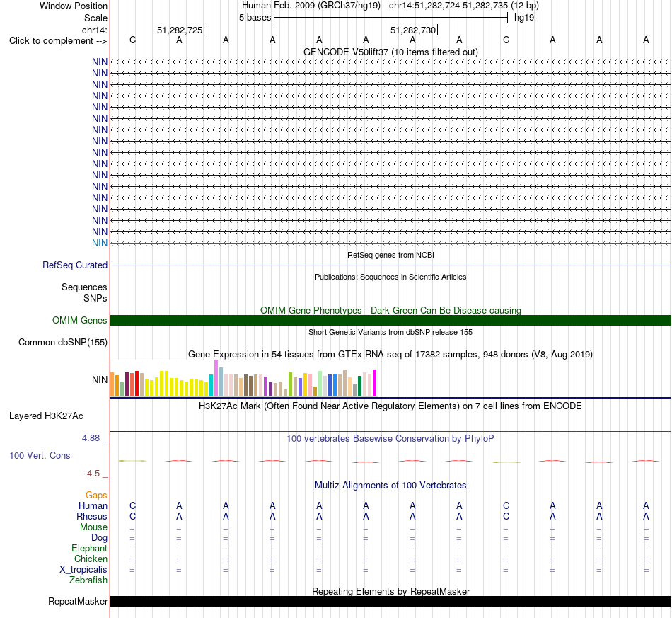
Task: Click the Dog species label
Action: (100, 538)
